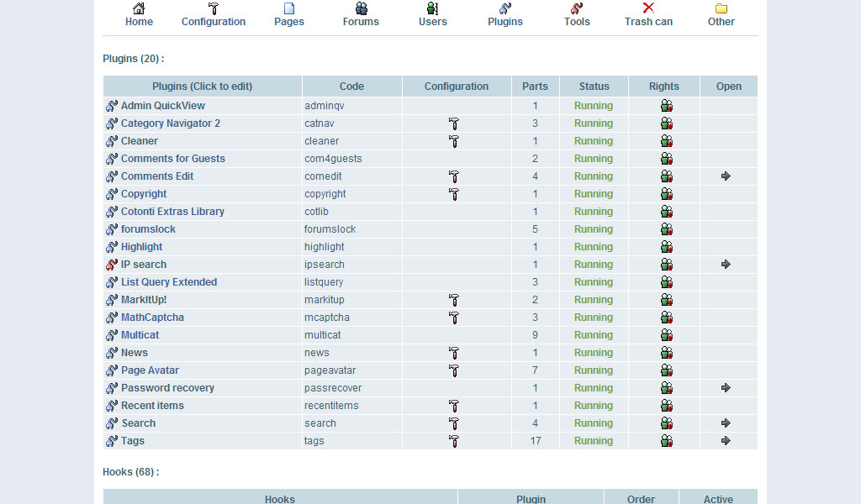Image resolution: width=861 pixels, height=504 pixels.
Task: Click the red plugin icon beside IP search
Action: pos(112,265)
